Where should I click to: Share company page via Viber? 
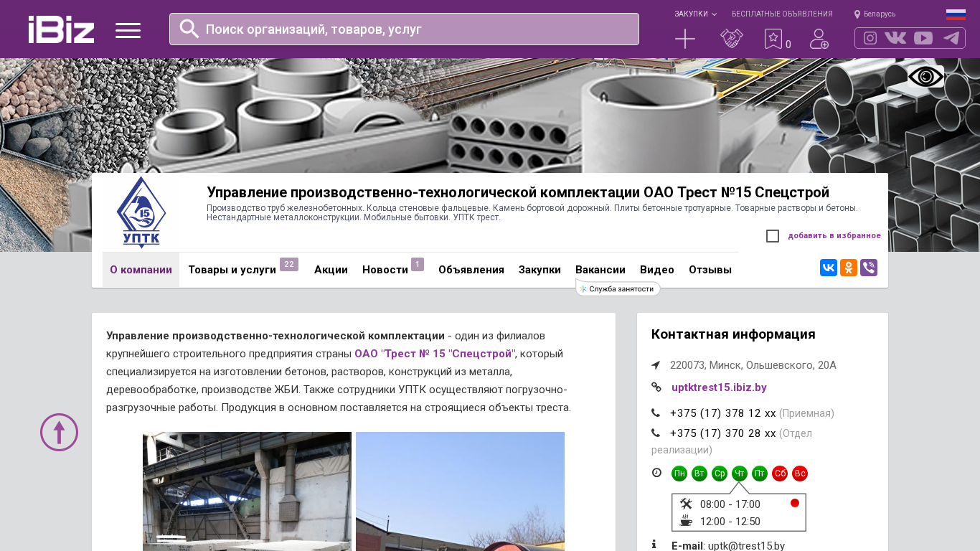869,268
